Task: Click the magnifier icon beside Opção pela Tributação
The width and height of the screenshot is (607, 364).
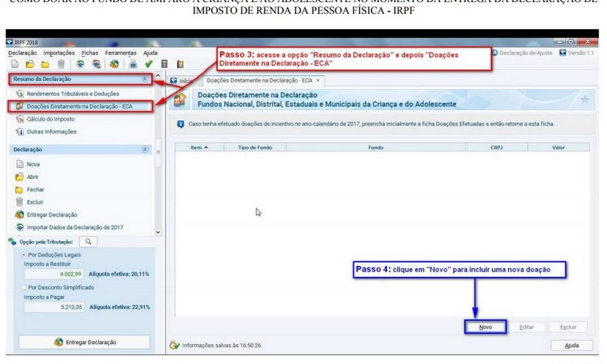Action: (x=88, y=242)
